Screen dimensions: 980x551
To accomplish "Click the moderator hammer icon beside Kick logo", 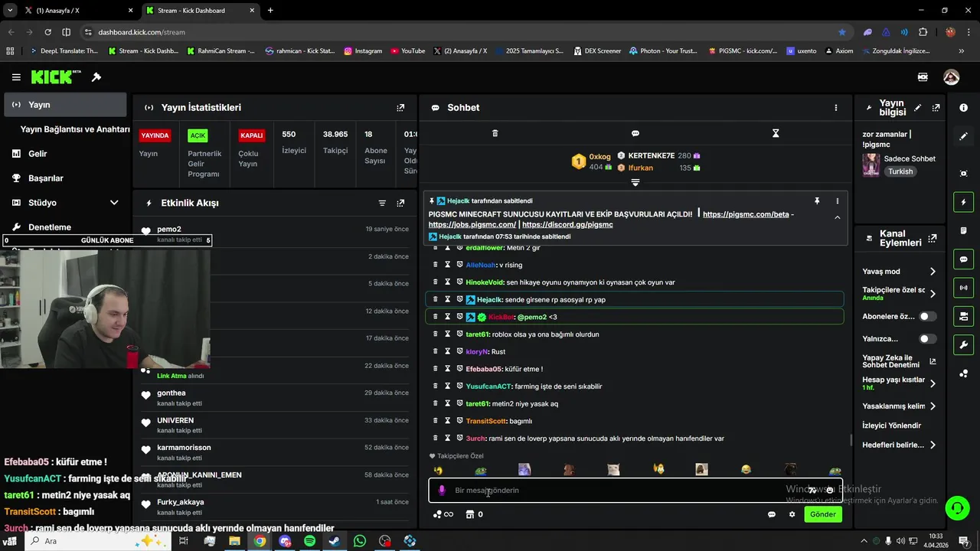I will click(x=96, y=77).
